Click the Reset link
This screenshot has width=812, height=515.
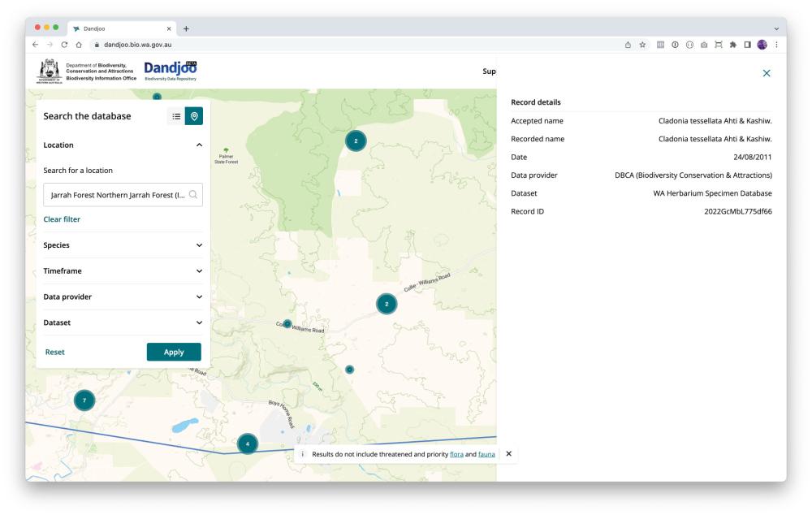tap(55, 352)
